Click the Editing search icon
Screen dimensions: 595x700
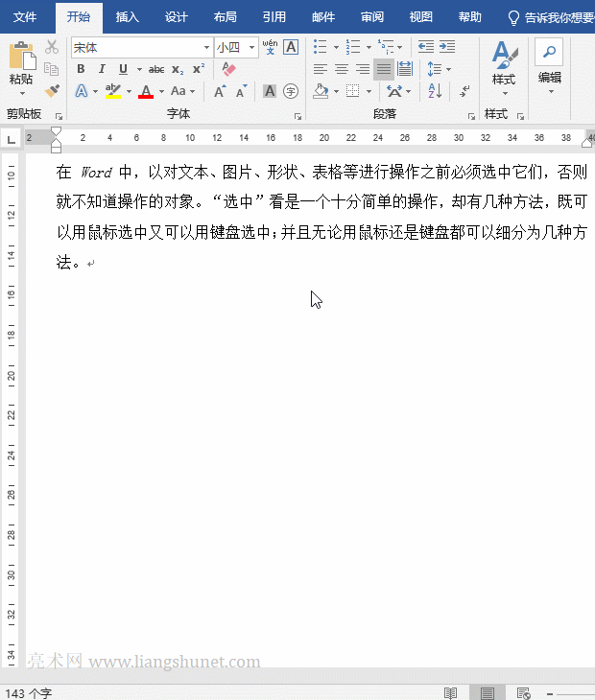549,52
